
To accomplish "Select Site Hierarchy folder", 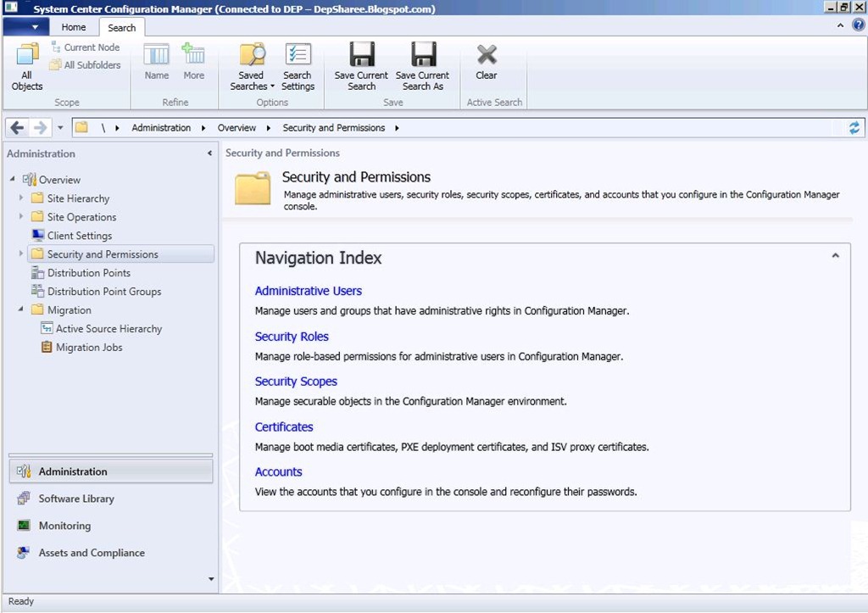I will 70,198.
